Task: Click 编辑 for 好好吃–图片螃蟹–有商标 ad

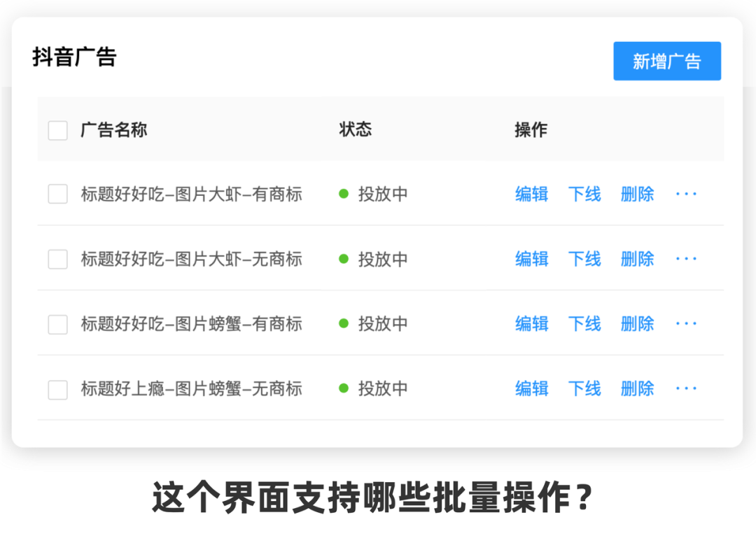Action: click(531, 323)
